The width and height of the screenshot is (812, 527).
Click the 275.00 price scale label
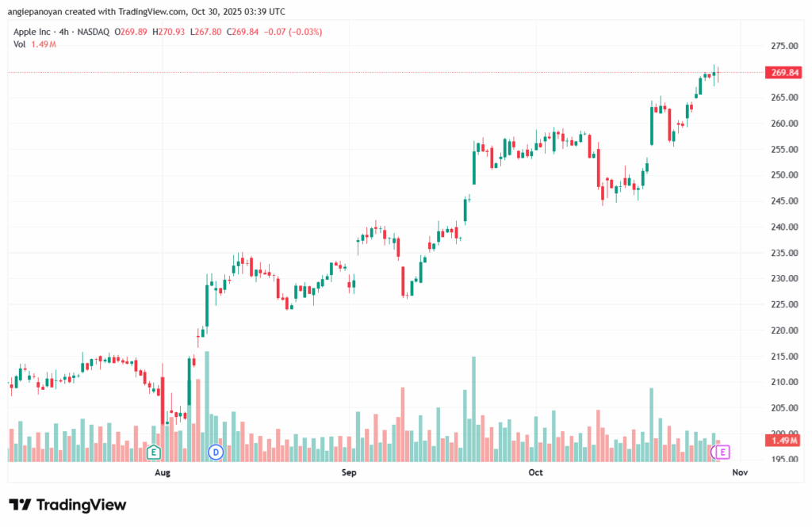point(783,46)
